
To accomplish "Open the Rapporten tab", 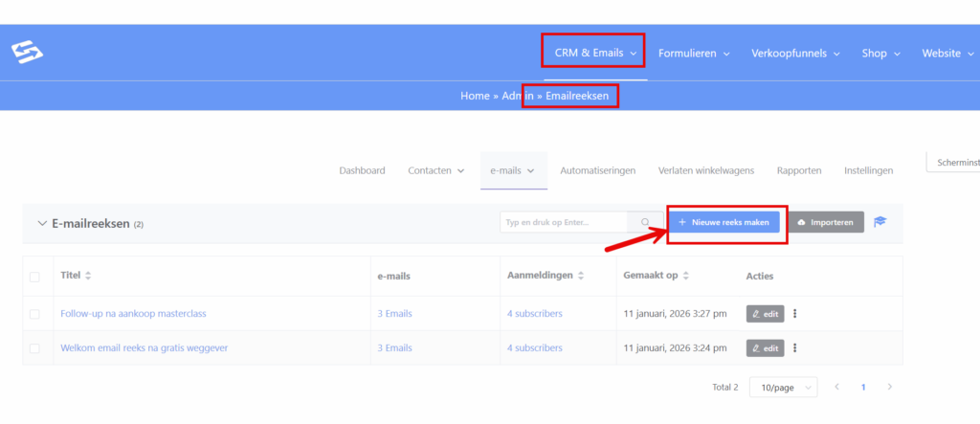I will tap(799, 170).
